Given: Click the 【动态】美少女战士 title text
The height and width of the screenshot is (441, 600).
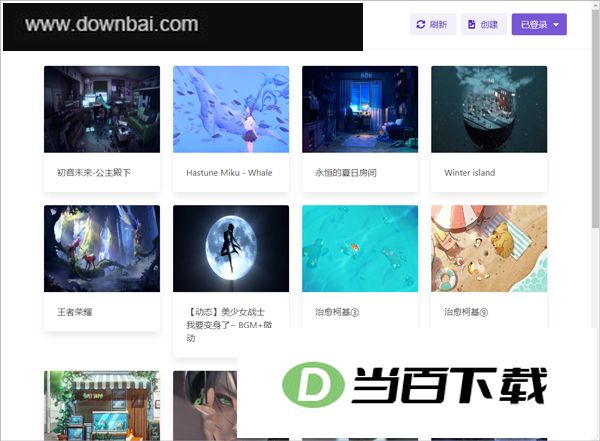Looking at the screenshot, I should (229, 325).
